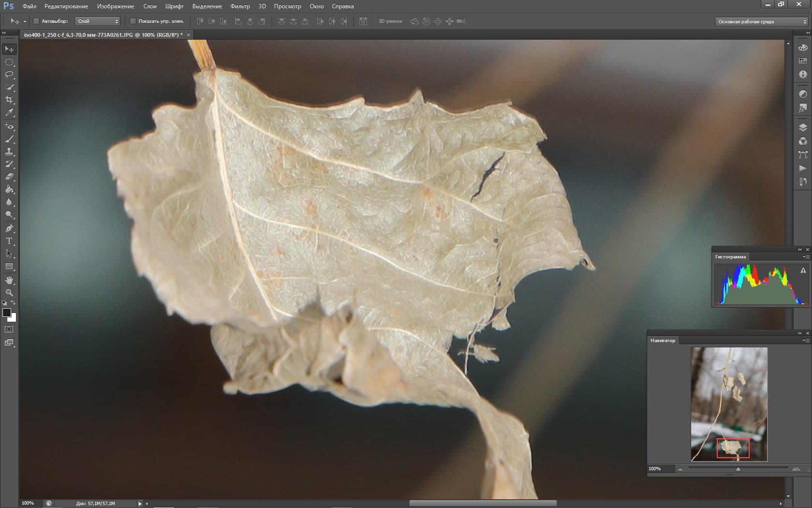Close the iso400 document tab
Screen dimensions: 812x508
click(188, 35)
